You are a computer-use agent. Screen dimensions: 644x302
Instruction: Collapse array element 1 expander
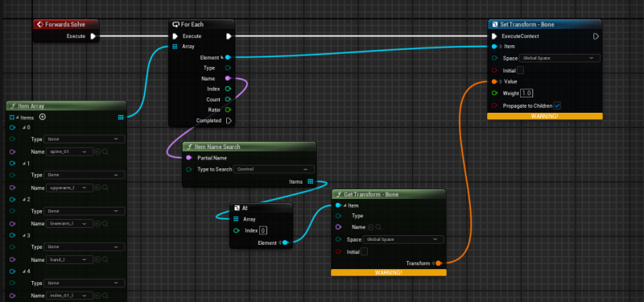[24, 163]
